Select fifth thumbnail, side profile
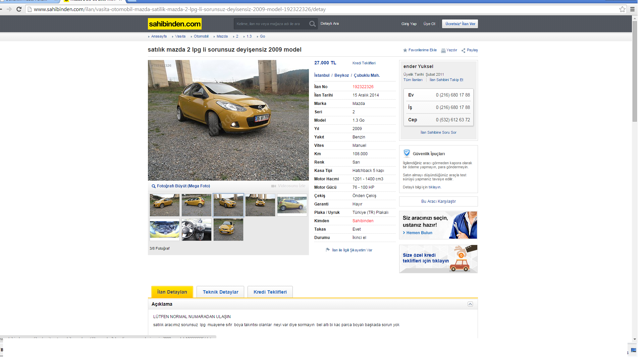 coord(292,205)
